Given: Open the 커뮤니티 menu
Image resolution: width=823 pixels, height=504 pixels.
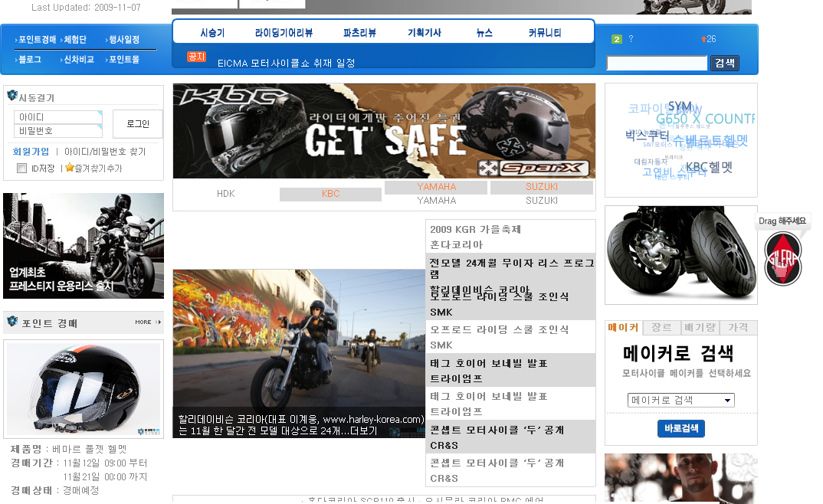Looking at the screenshot, I should [545, 33].
